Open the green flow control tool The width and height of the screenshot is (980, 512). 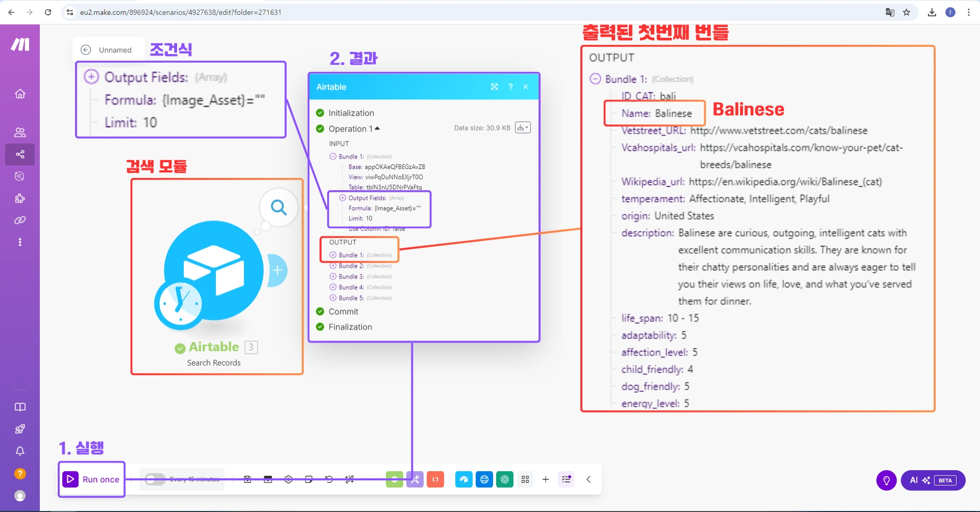click(395, 479)
